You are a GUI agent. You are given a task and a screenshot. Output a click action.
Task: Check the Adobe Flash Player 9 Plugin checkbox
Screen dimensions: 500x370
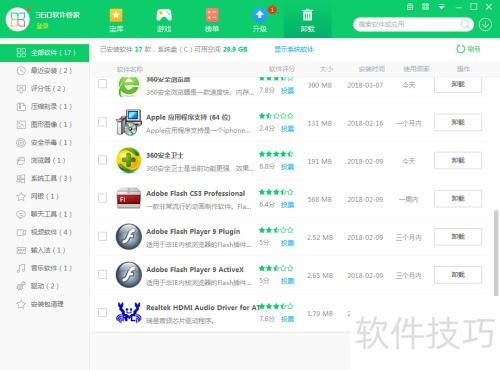point(103,236)
